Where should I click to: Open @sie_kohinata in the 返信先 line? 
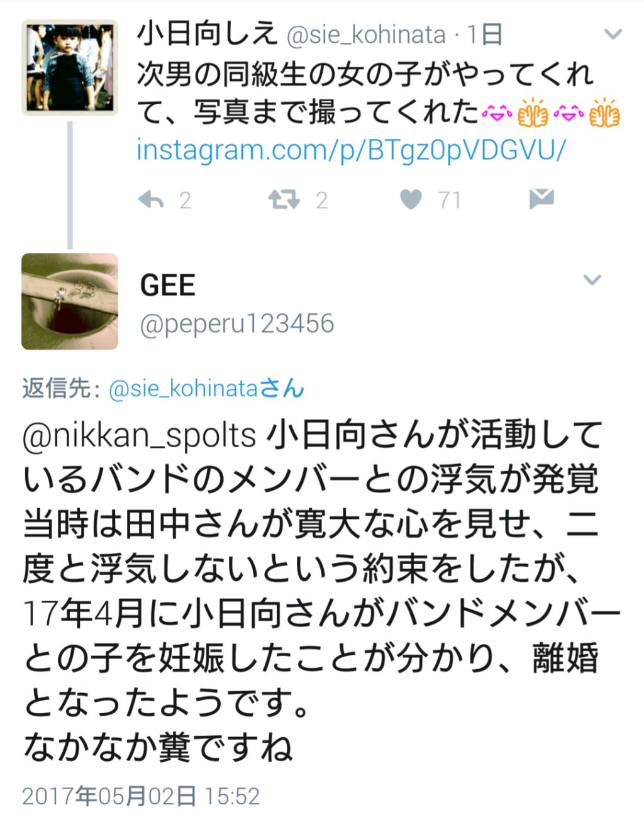click(206, 389)
